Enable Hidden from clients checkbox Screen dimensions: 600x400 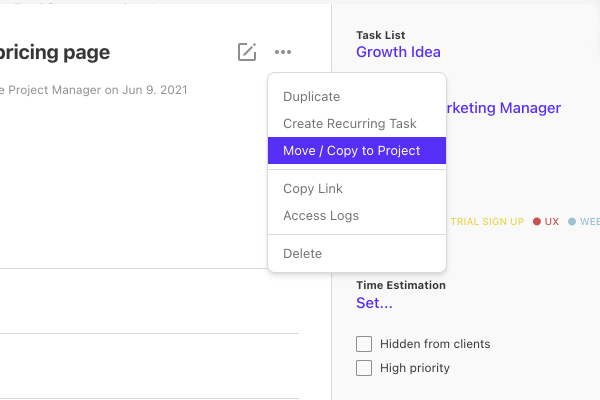click(364, 344)
